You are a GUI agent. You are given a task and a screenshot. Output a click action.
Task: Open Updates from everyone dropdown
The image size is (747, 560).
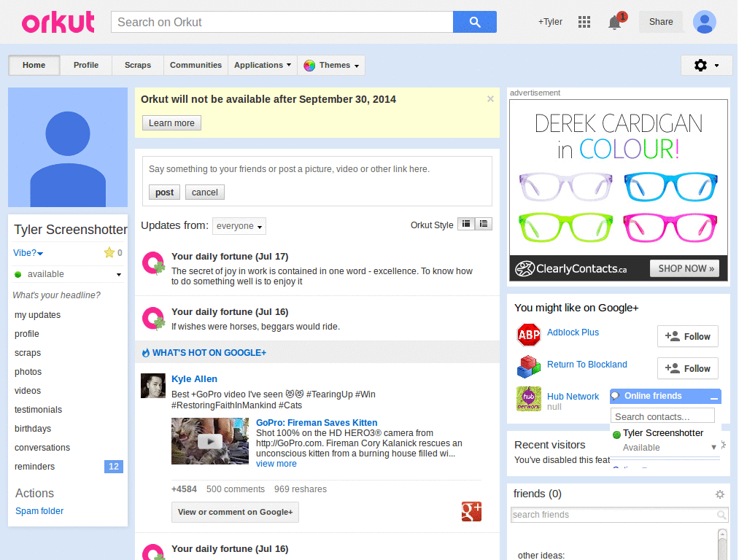tap(239, 226)
